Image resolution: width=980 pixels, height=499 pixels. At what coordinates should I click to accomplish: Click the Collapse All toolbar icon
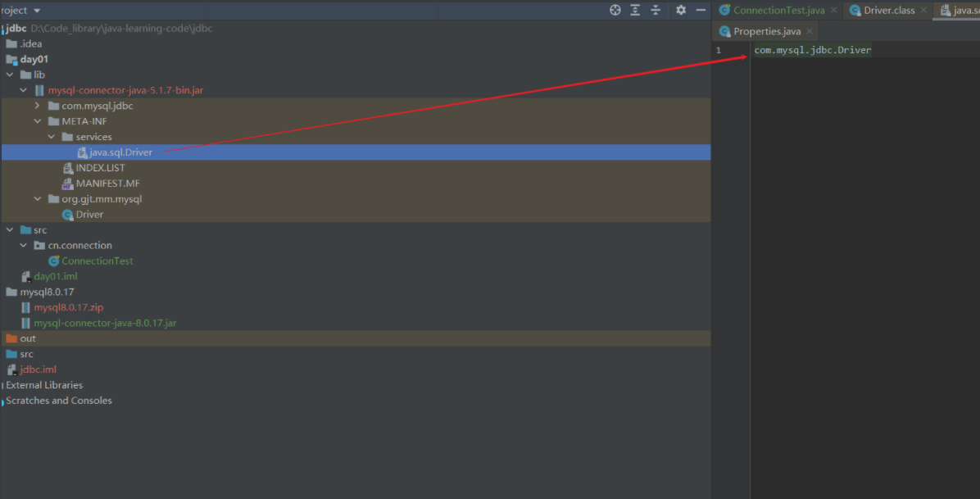click(656, 10)
